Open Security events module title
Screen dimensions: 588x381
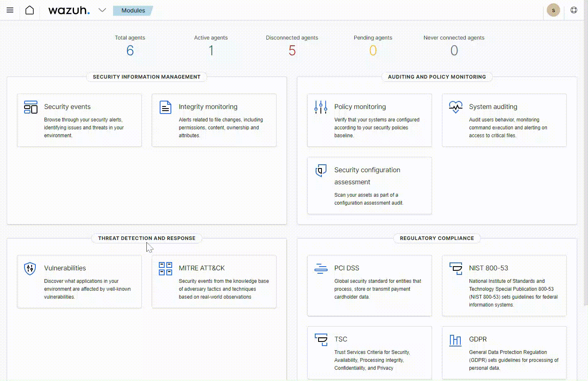67,107
